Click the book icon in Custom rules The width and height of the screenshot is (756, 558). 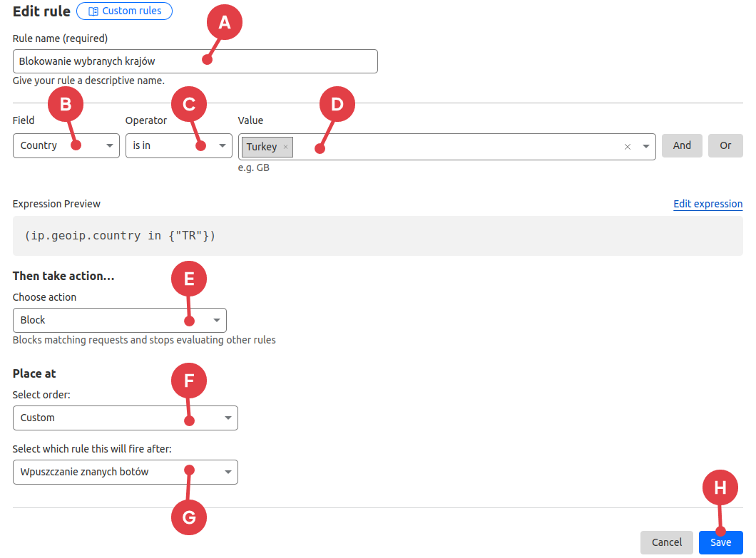(x=93, y=11)
